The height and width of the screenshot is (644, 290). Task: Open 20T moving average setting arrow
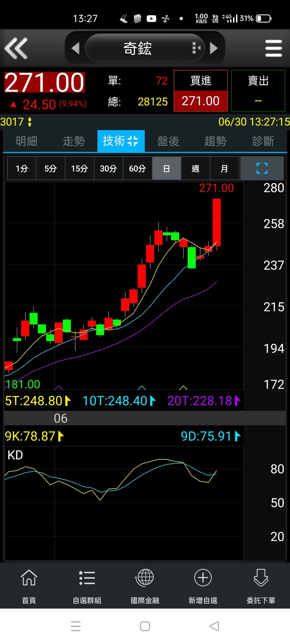(x=237, y=400)
